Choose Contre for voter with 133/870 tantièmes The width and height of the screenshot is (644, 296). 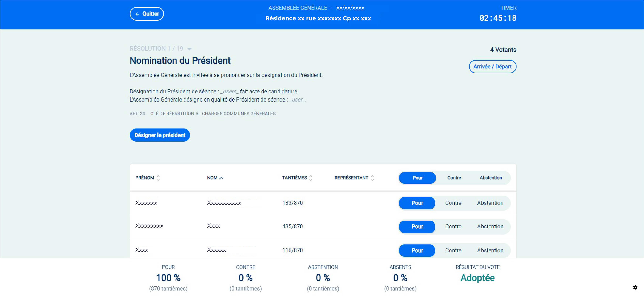tap(453, 203)
